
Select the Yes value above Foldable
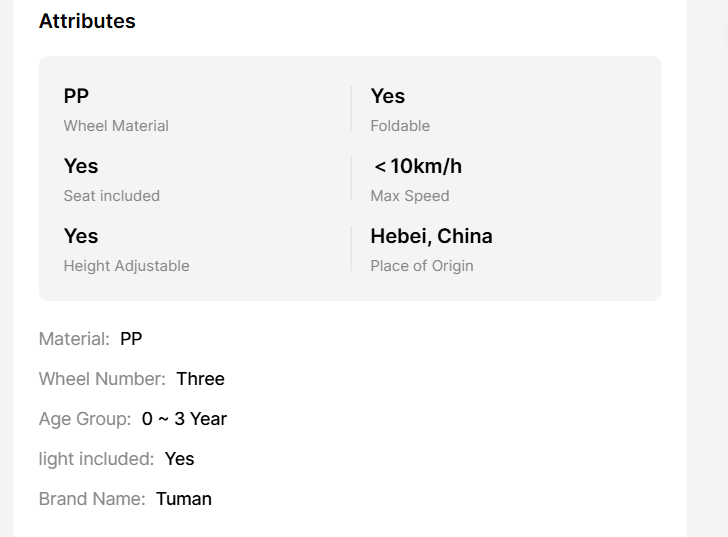point(388,96)
